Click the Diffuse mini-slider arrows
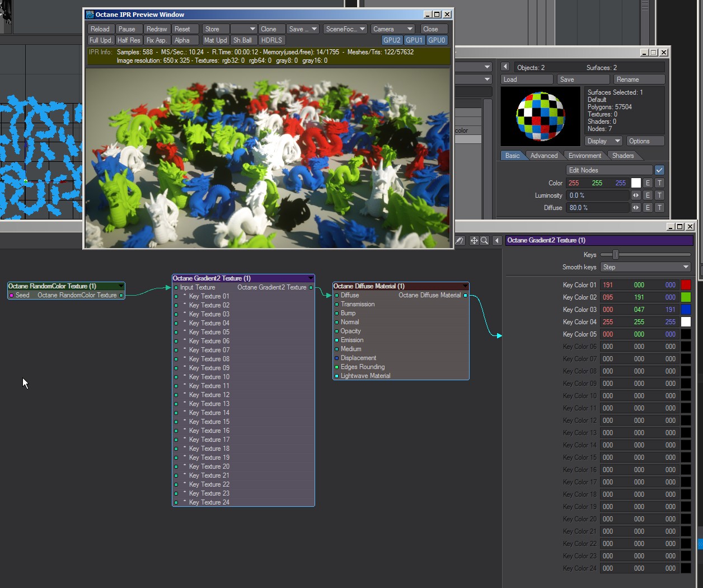703x588 pixels. pyautogui.click(x=636, y=208)
